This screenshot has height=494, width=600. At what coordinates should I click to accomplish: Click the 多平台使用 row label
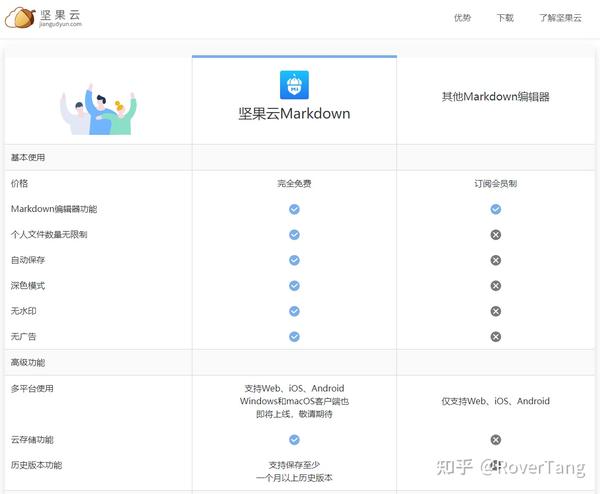(x=32, y=389)
